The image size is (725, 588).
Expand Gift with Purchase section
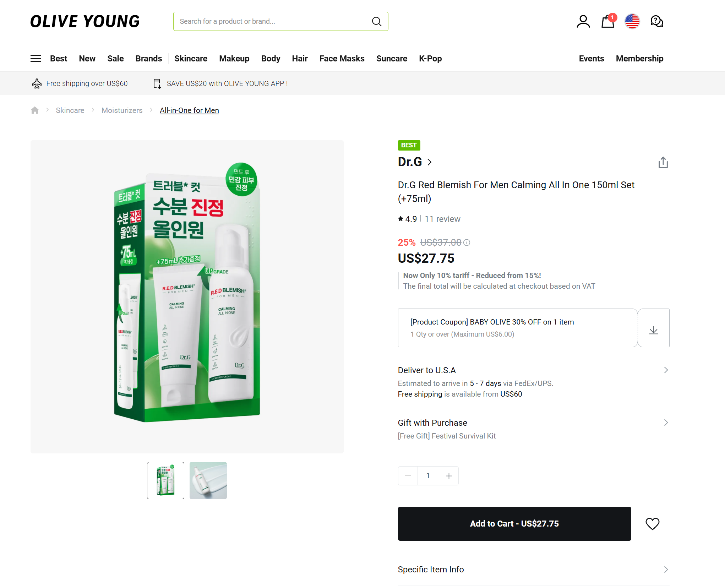(x=666, y=423)
